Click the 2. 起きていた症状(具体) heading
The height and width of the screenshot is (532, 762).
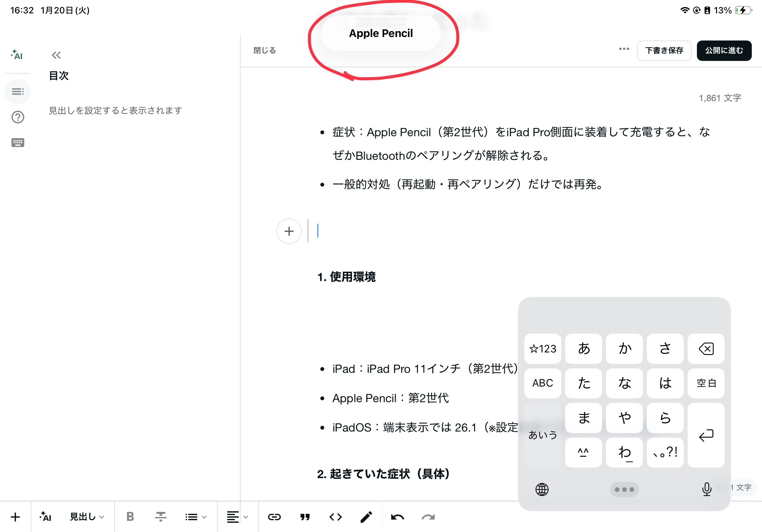pos(383,474)
